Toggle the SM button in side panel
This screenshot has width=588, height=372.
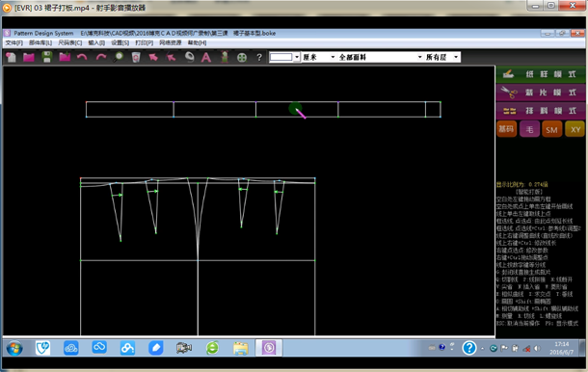(551, 130)
